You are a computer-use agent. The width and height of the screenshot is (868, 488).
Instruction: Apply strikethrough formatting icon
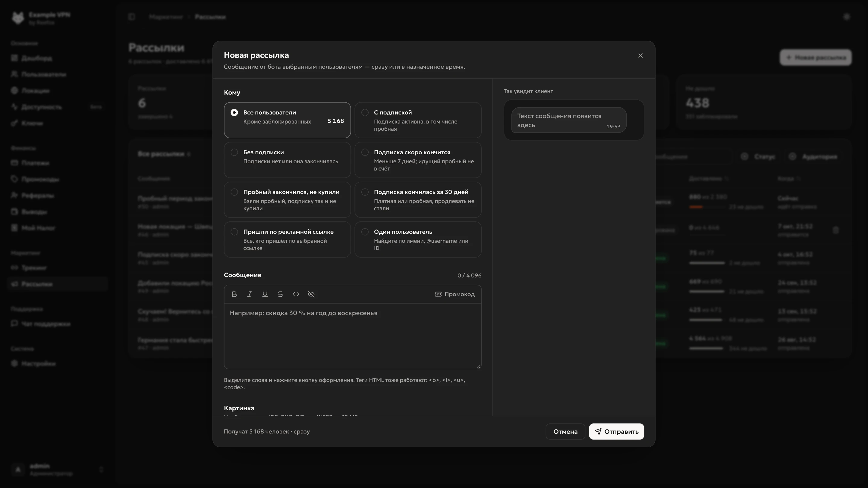pos(280,294)
